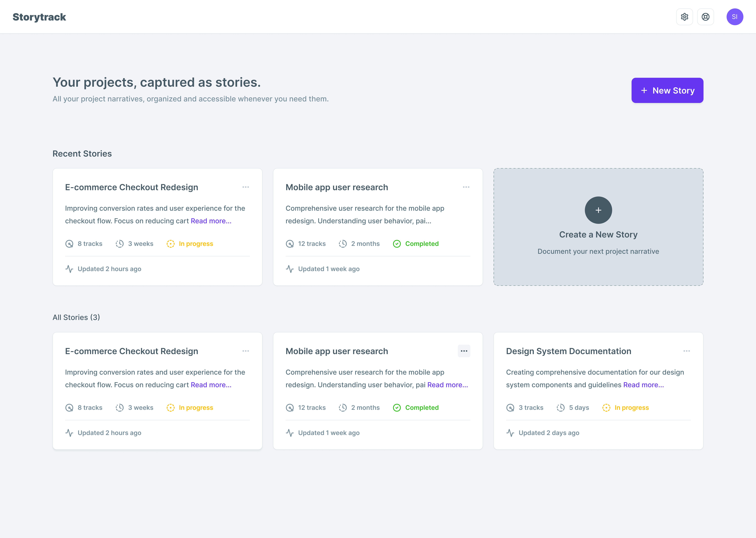756x538 pixels.
Task: Open the overflow menu on Mobile app user research card
Action: (x=464, y=351)
